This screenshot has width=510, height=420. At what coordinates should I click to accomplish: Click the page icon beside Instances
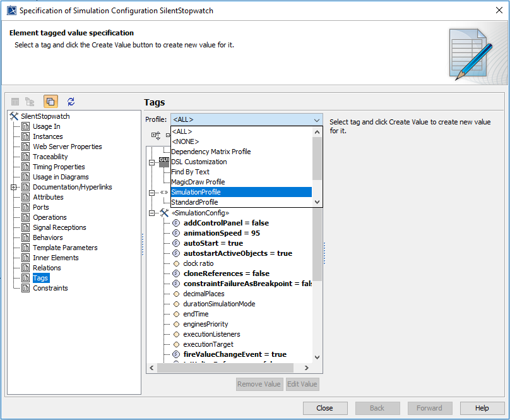25,136
